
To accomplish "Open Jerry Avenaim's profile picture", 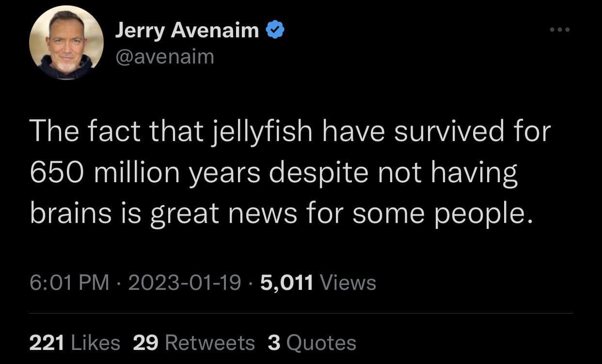I will click(66, 43).
